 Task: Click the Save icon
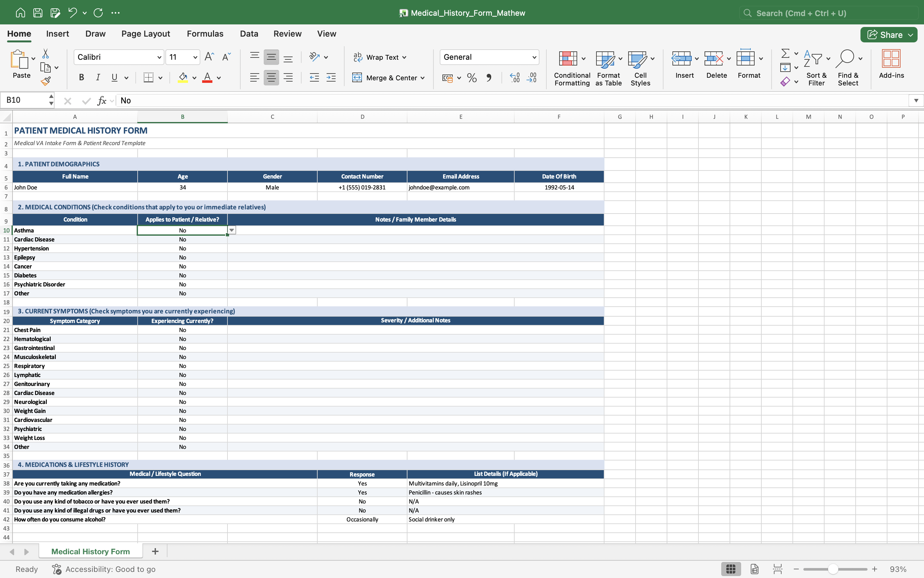tap(38, 13)
